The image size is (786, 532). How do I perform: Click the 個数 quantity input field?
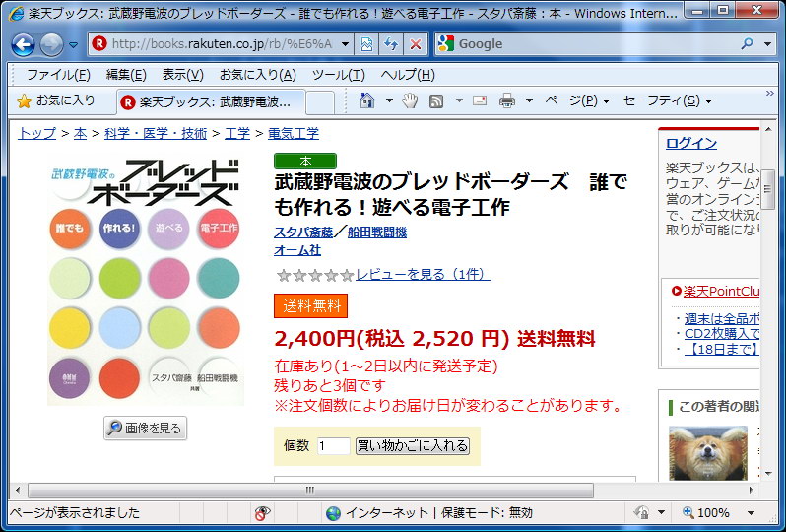[x=333, y=445]
